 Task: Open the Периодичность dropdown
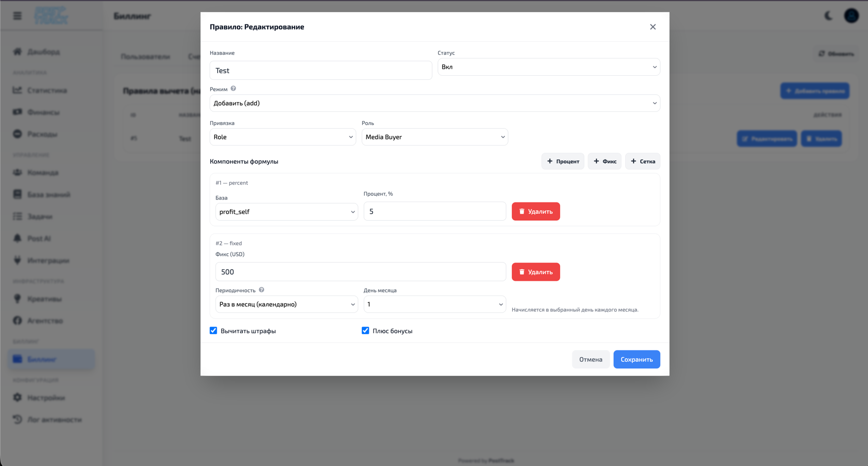click(x=286, y=304)
